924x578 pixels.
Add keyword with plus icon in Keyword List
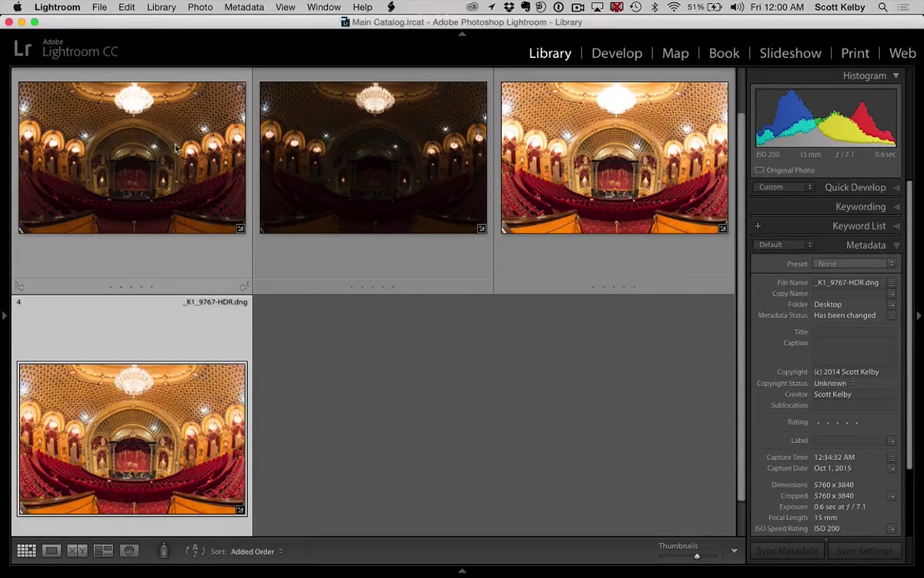758,226
